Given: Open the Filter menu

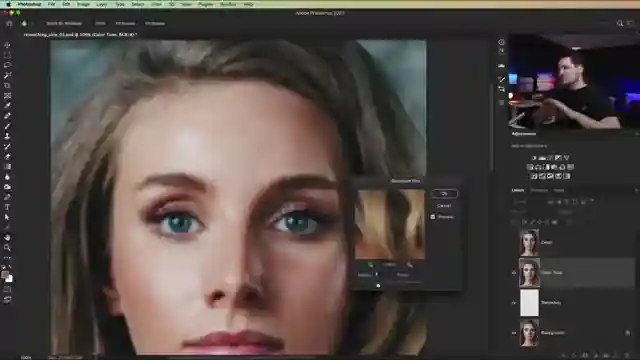Looking at the screenshot, I should click(x=156, y=4).
